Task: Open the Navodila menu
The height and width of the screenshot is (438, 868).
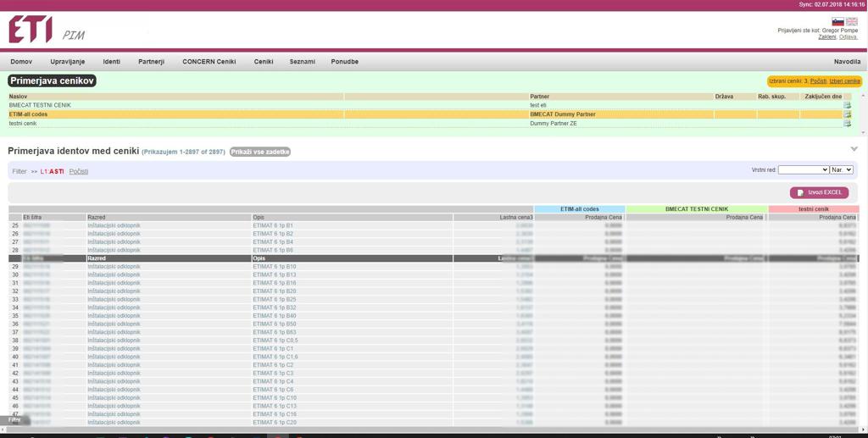Action: [x=847, y=62]
